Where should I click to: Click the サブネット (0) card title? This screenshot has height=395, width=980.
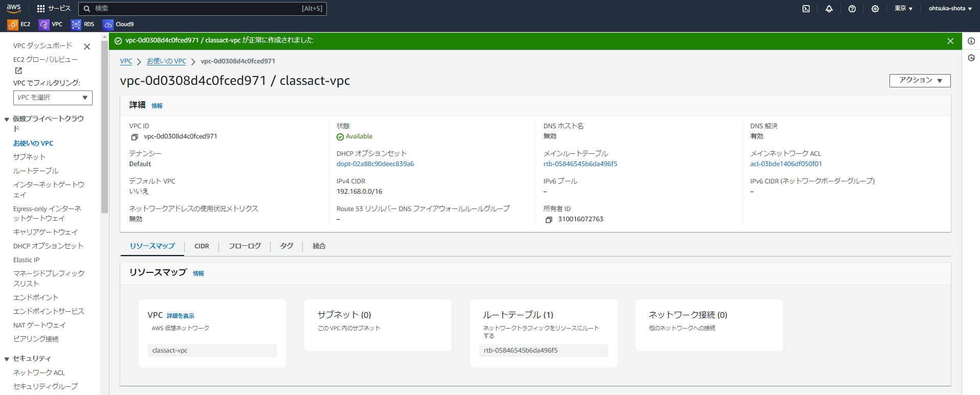344,315
